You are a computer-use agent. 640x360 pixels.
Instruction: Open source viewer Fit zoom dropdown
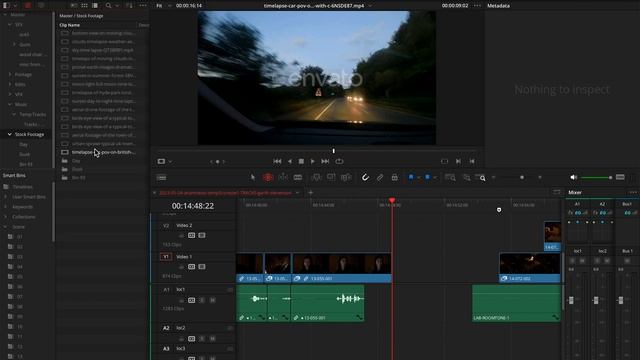coord(164,6)
